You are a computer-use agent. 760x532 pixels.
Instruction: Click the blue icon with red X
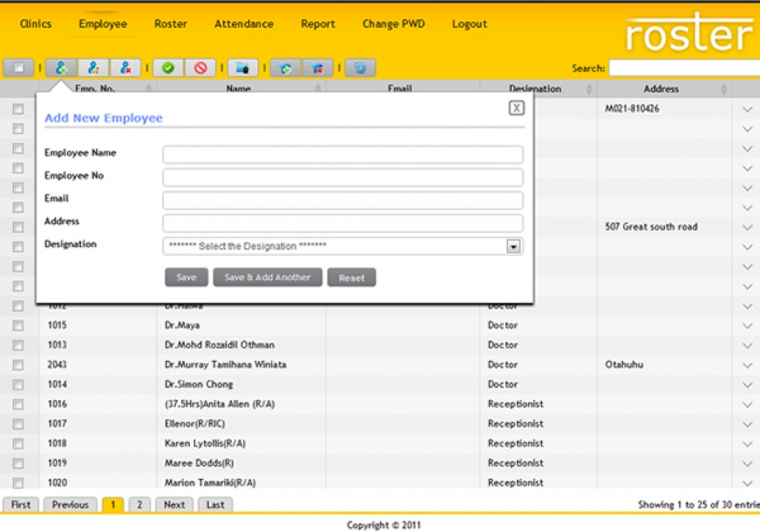318,68
